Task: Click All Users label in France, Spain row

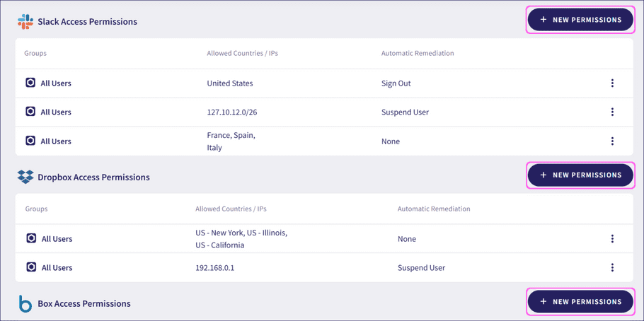Action: click(56, 141)
